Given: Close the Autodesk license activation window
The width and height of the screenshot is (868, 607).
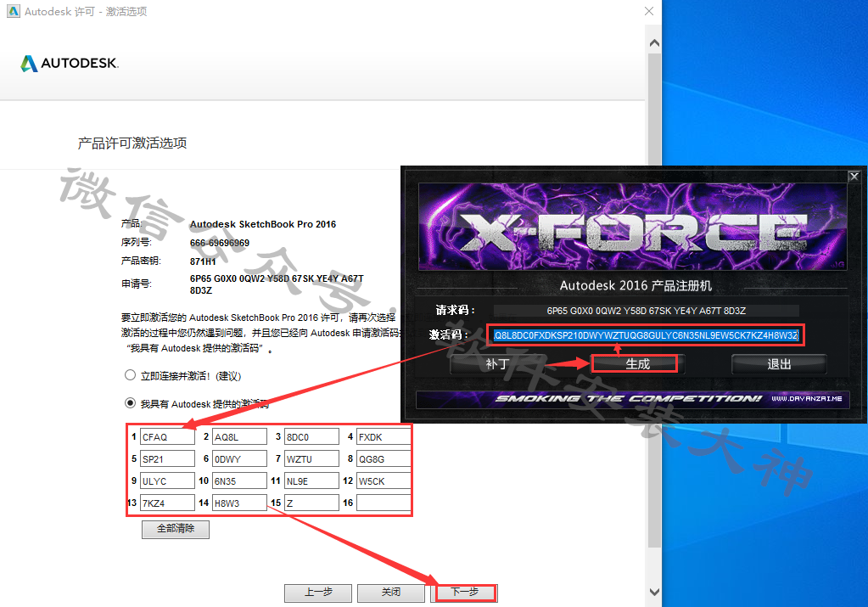Looking at the screenshot, I should [x=649, y=11].
